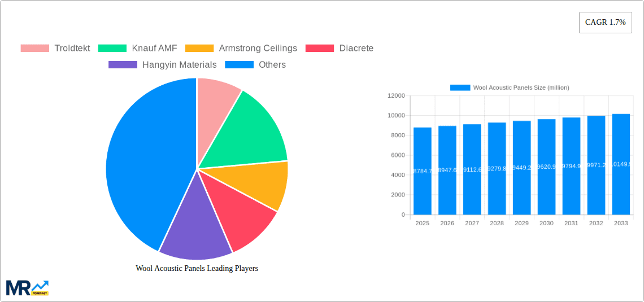This screenshot has width=644, height=302.
Task: Click the 2030 bar in the chart
Action: (x=547, y=167)
